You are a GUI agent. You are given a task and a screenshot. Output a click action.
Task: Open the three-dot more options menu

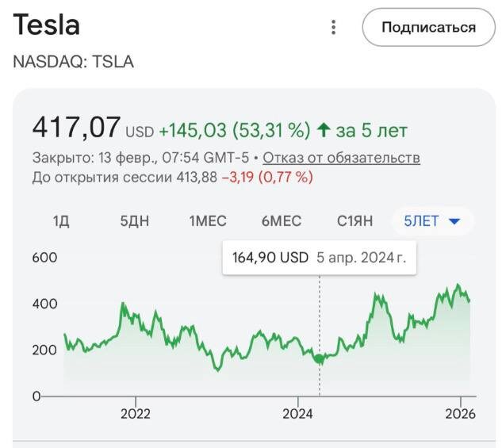click(334, 28)
